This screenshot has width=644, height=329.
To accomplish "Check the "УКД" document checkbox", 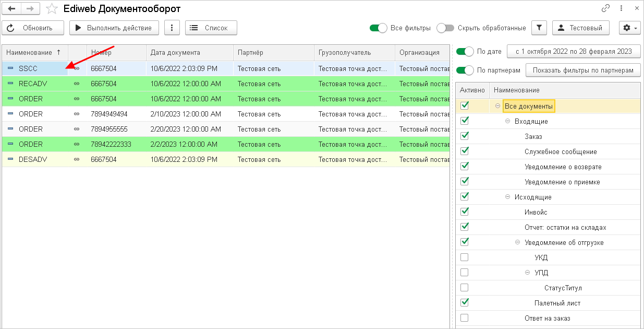I will click(x=465, y=257).
